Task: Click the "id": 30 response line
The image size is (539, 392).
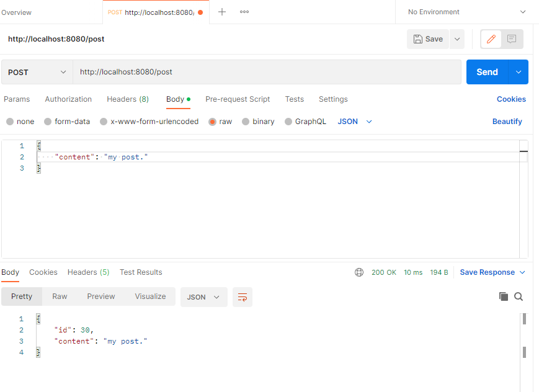Action: pos(74,330)
